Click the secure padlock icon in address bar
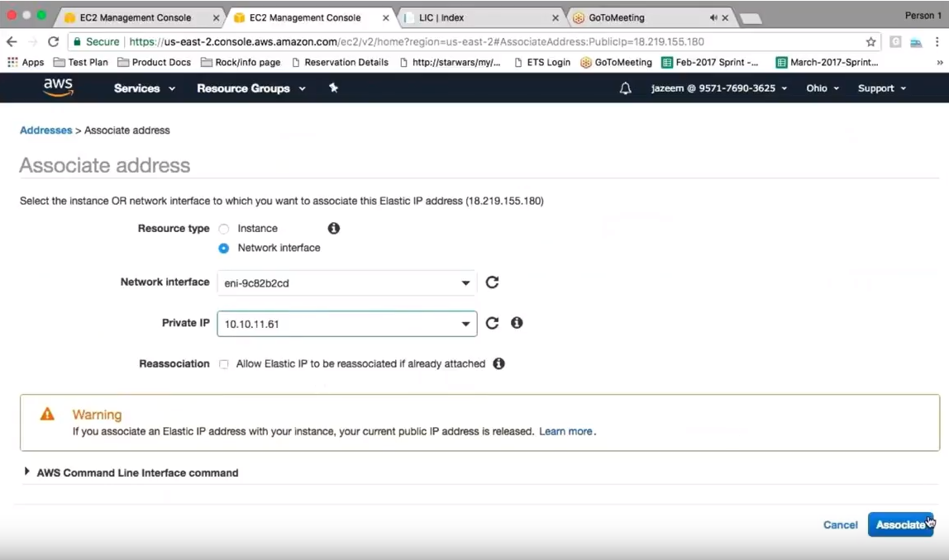 pos(77,42)
